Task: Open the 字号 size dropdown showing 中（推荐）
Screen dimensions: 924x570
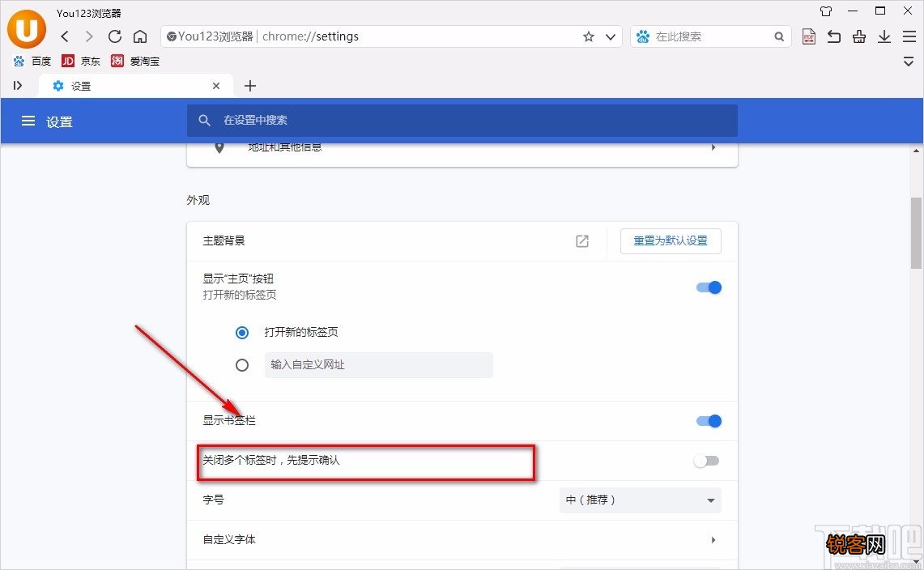Action: point(640,500)
